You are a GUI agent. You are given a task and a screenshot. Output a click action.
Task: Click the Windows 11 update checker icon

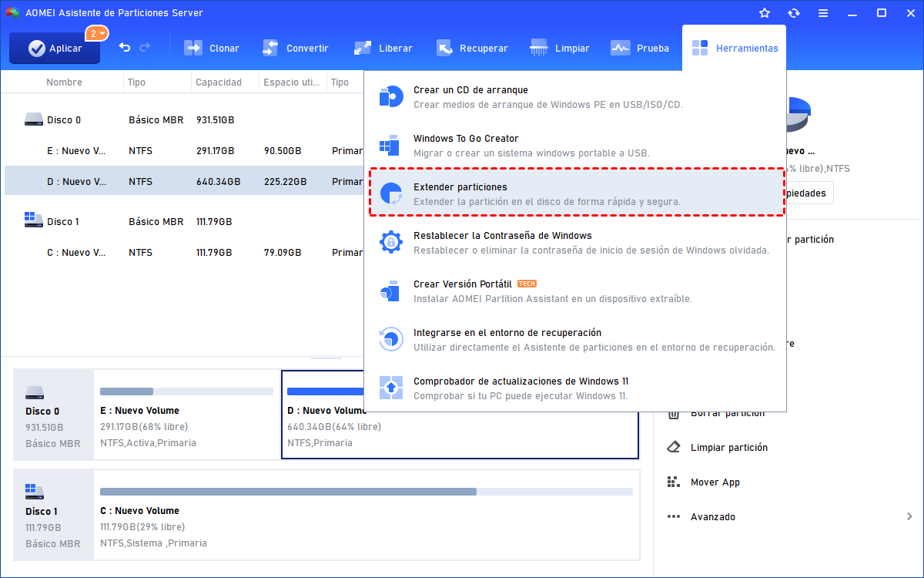point(391,388)
